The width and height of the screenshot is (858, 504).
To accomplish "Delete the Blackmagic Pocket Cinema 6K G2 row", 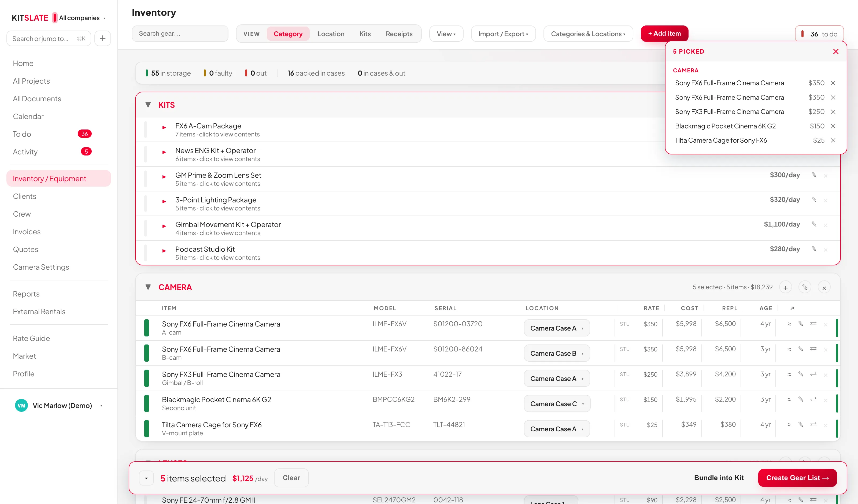I will pos(826,401).
